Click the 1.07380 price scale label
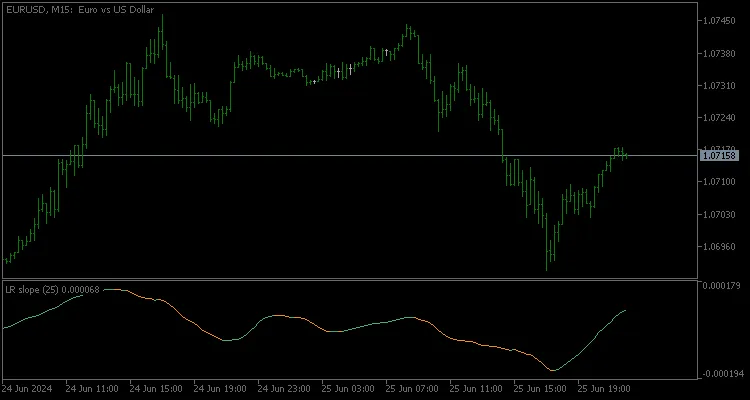The height and width of the screenshot is (400, 750). coord(719,53)
